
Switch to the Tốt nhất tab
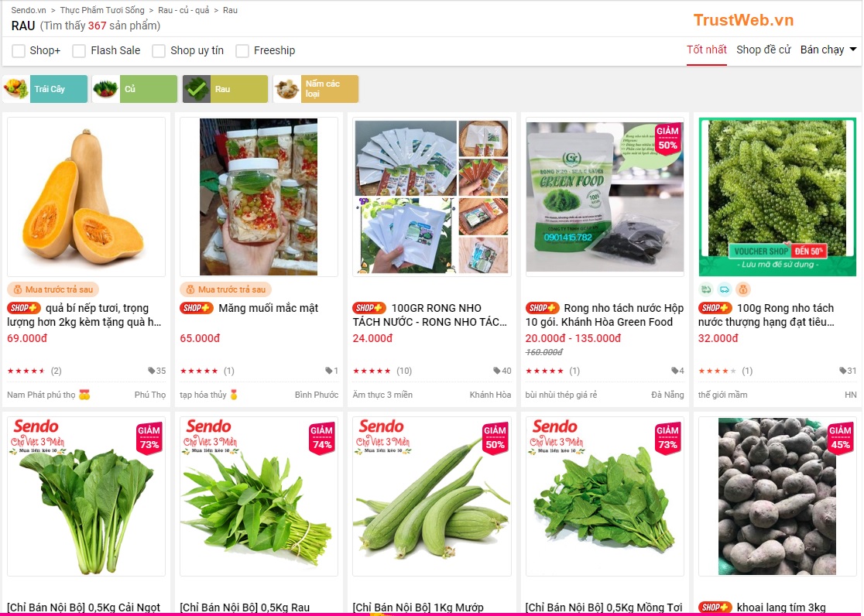(706, 50)
